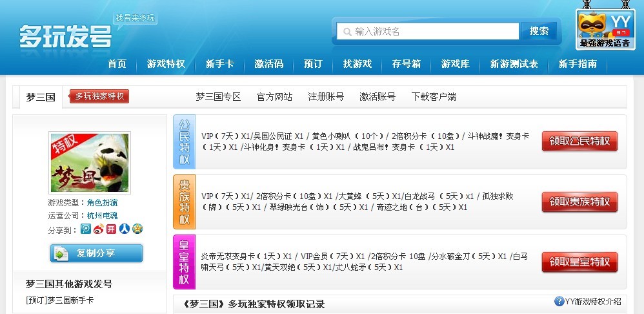Click the 皇室特权 magenta side label

click(185, 262)
